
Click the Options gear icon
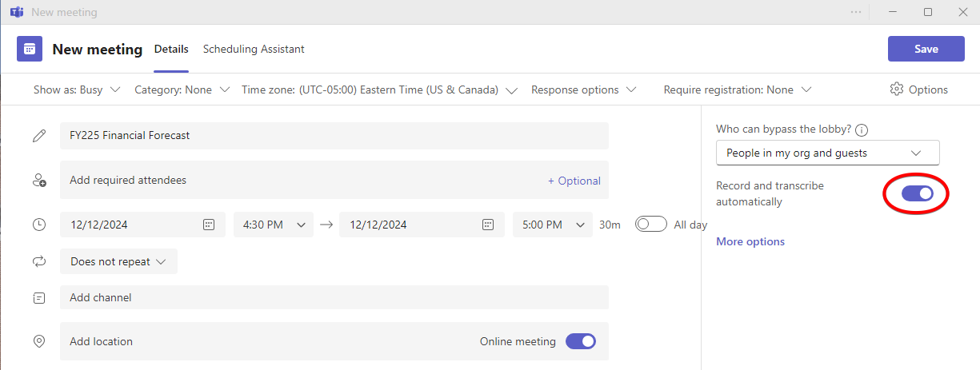(897, 90)
